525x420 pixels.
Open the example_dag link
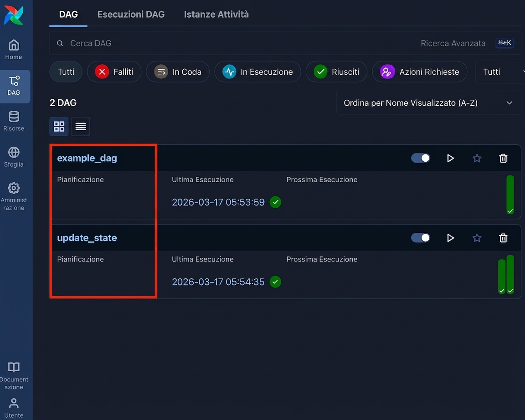[87, 158]
